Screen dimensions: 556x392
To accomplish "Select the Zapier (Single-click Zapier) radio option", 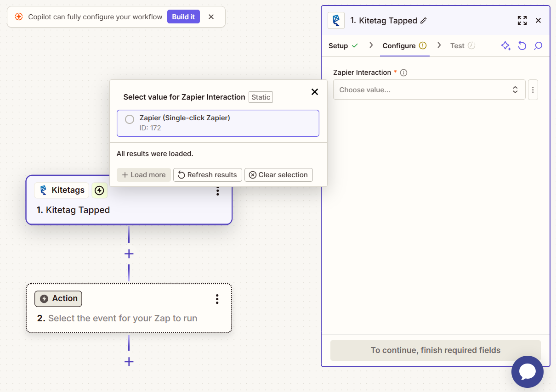I will tap(130, 119).
